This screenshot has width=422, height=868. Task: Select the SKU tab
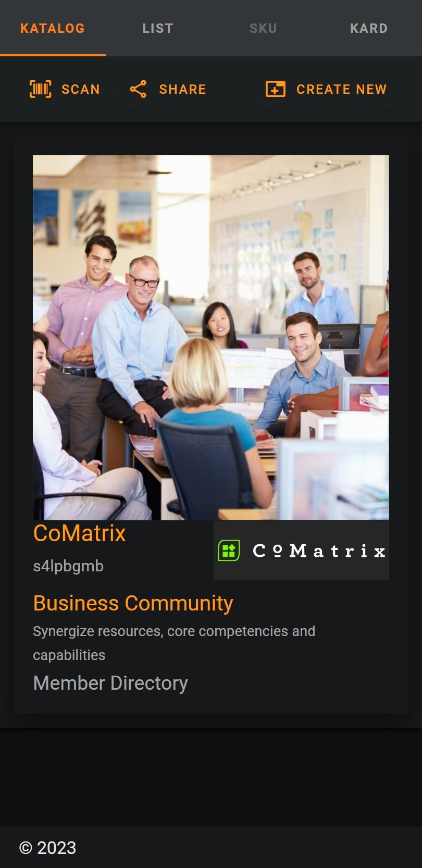coord(263,28)
